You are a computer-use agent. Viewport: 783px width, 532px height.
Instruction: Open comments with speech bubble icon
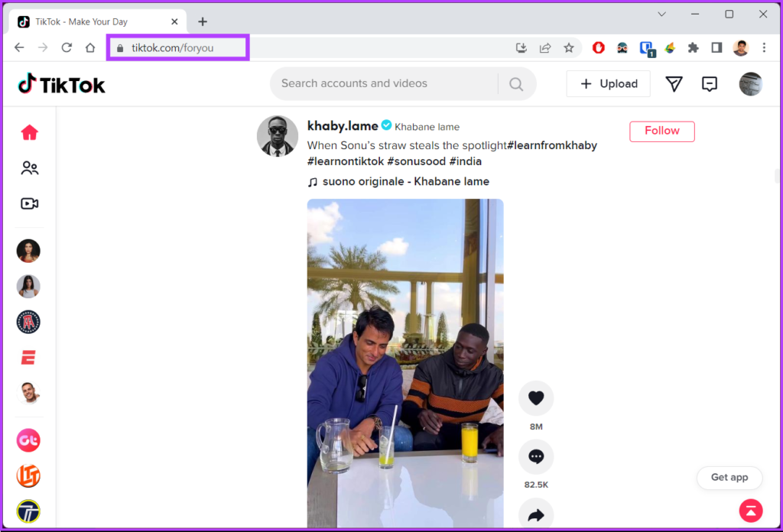click(x=536, y=456)
